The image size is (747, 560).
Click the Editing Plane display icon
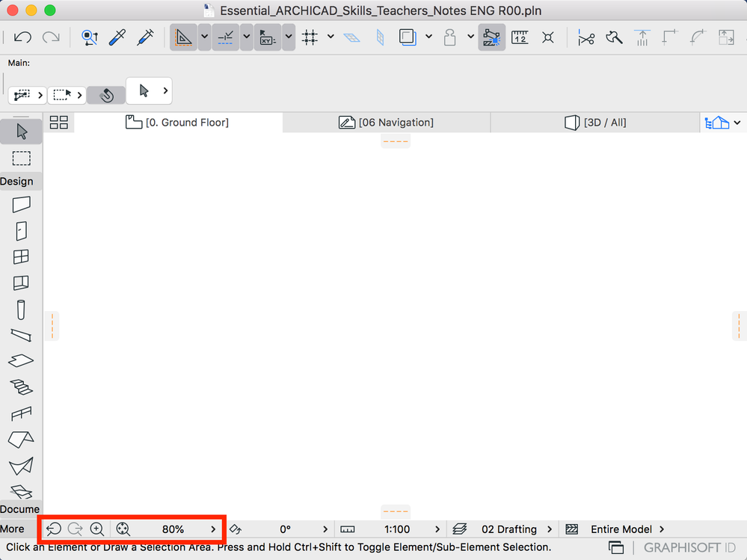(x=351, y=37)
